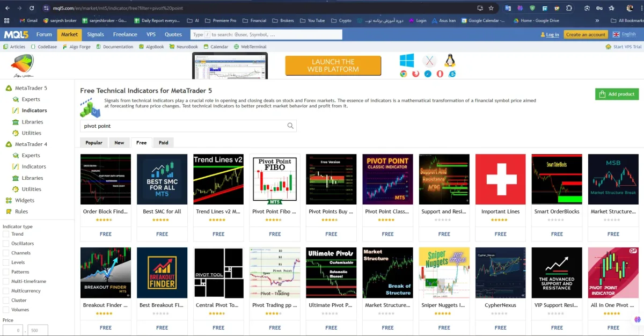Check the Trend indicator type box
Viewport: 644px width, 336px height.
(6, 234)
